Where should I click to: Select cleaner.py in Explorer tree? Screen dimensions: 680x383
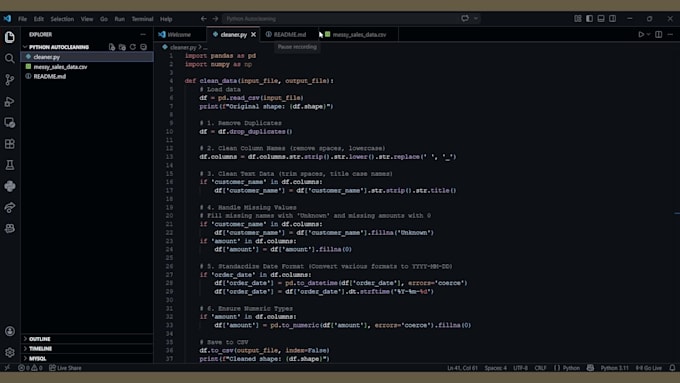point(87,57)
